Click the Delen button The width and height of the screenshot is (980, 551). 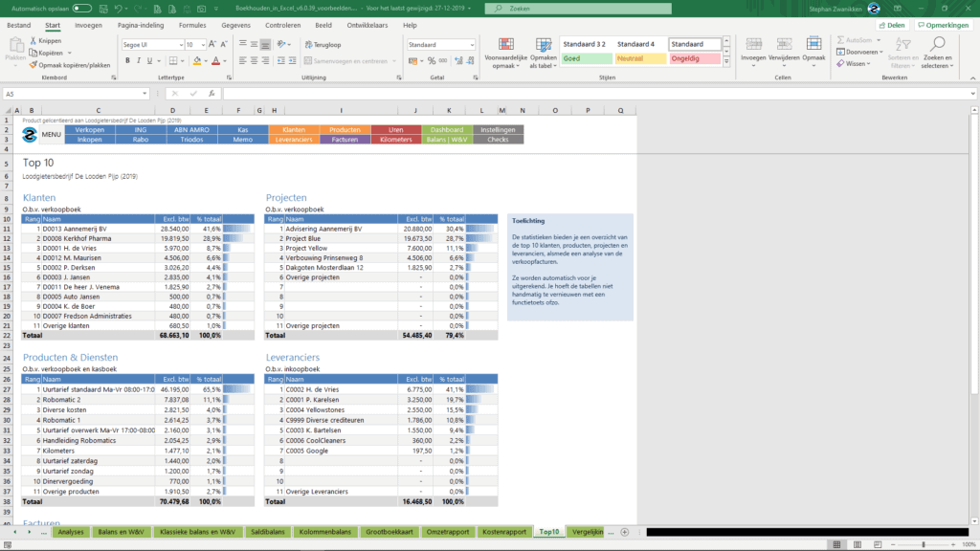[x=892, y=25]
